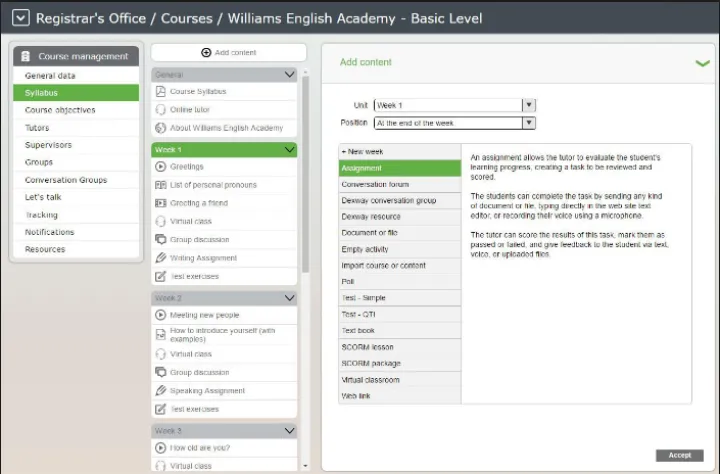Click the Group discussion chat icon in Week 1
Image resolution: width=720 pixels, height=474 pixels.
tap(161, 240)
